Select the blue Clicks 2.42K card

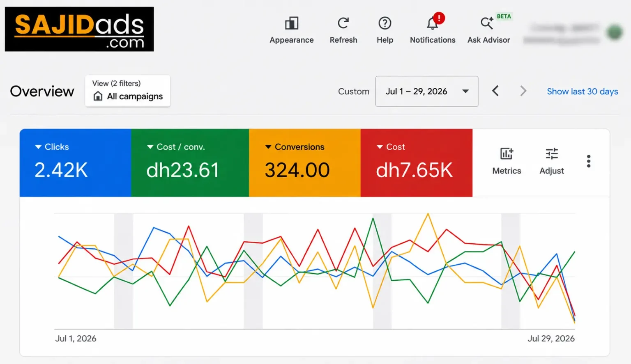[x=76, y=163]
